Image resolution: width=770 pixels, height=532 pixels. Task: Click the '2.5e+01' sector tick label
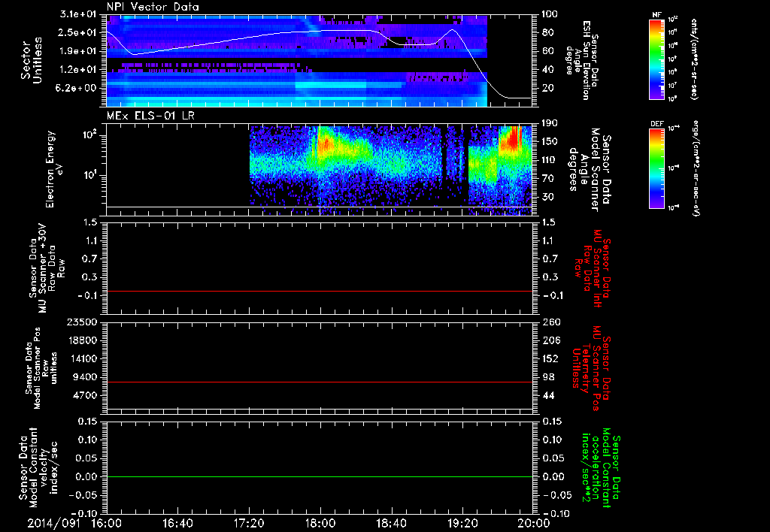point(78,32)
